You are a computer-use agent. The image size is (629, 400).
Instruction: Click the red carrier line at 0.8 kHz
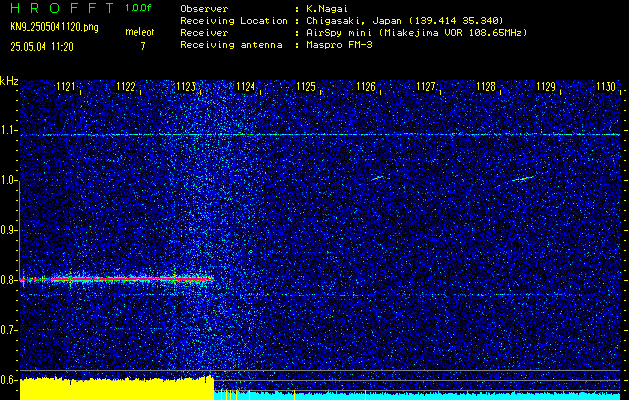[x=117, y=279]
